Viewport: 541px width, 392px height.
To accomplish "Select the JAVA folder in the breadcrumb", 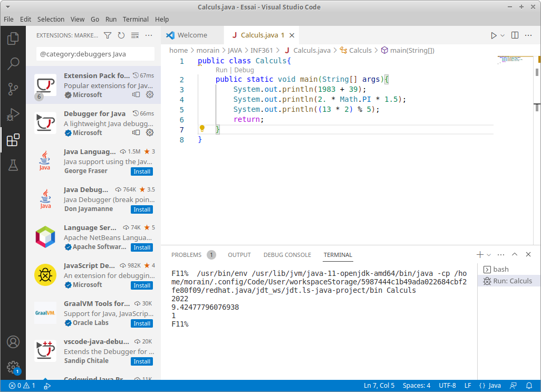I will point(235,50).
